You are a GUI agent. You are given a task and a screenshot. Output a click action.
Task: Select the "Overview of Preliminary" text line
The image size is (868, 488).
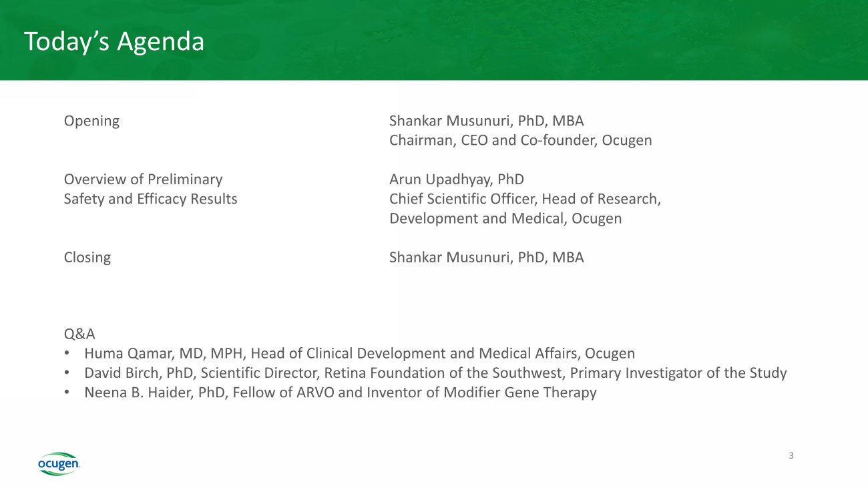[x=143, y=179]
